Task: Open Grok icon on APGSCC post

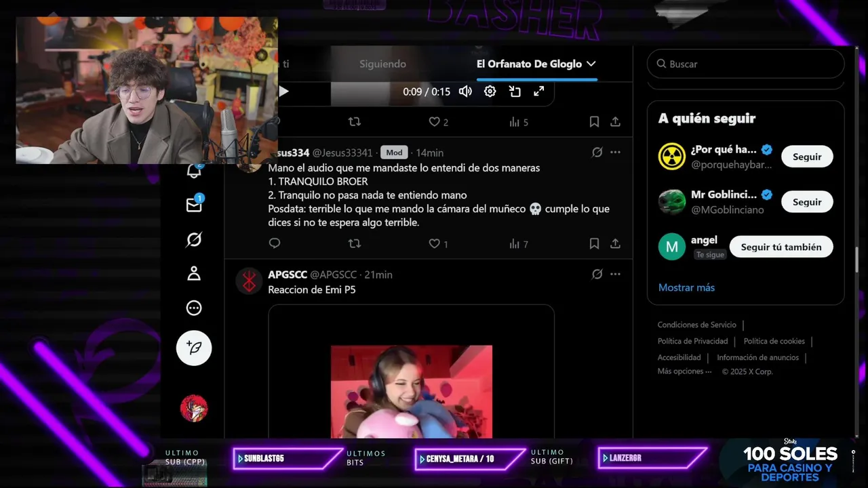Action: click(x=597, y=274)
